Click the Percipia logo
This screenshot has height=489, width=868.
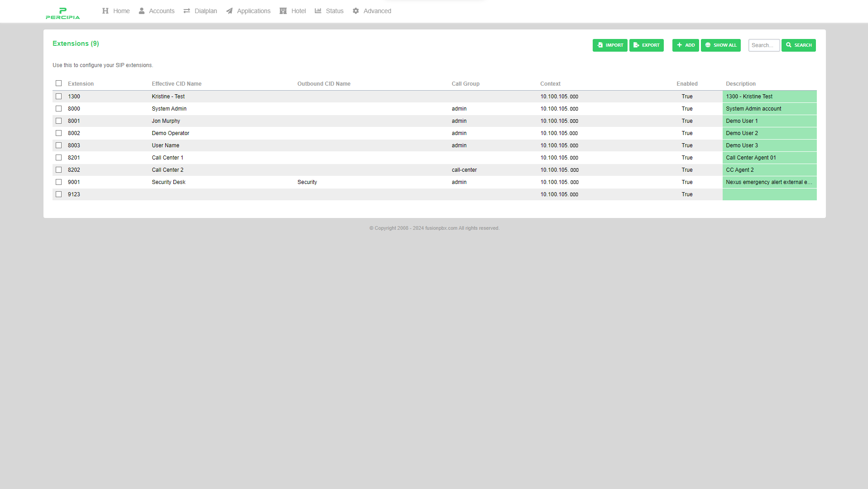[x=62, y=13]
